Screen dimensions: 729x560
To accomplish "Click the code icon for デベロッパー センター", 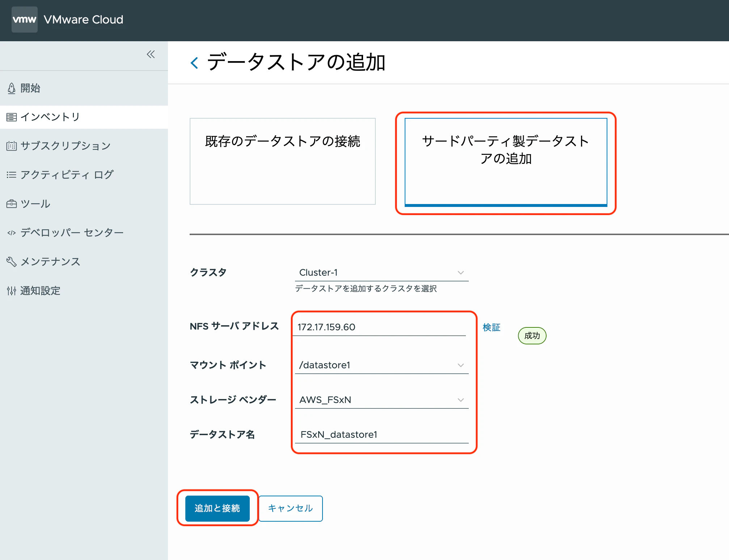I will pos(12,233).
